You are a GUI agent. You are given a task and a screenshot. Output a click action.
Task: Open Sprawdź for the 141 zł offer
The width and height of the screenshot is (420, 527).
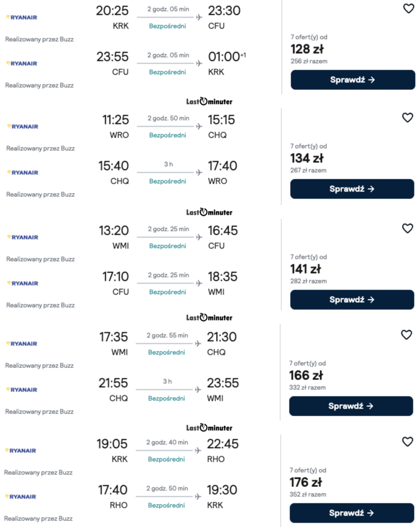tap(352, 300)
